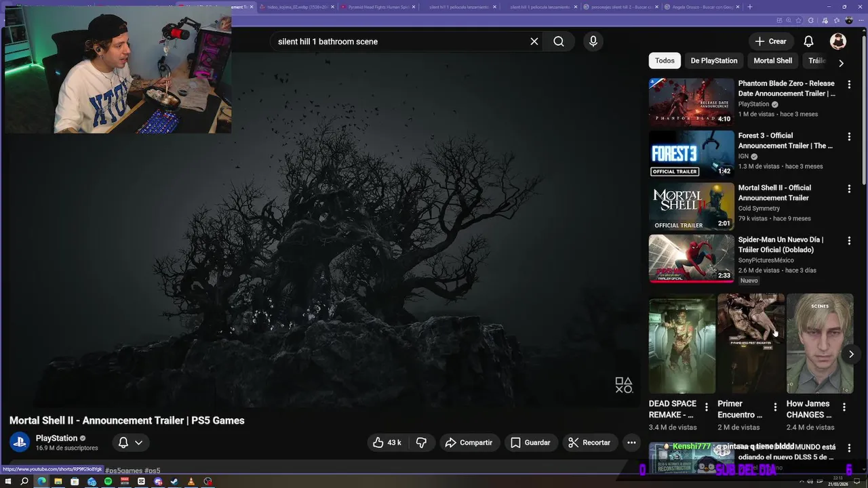Open options for How James CHANGES short
This screenshot has width=868, height=488.
844,407
